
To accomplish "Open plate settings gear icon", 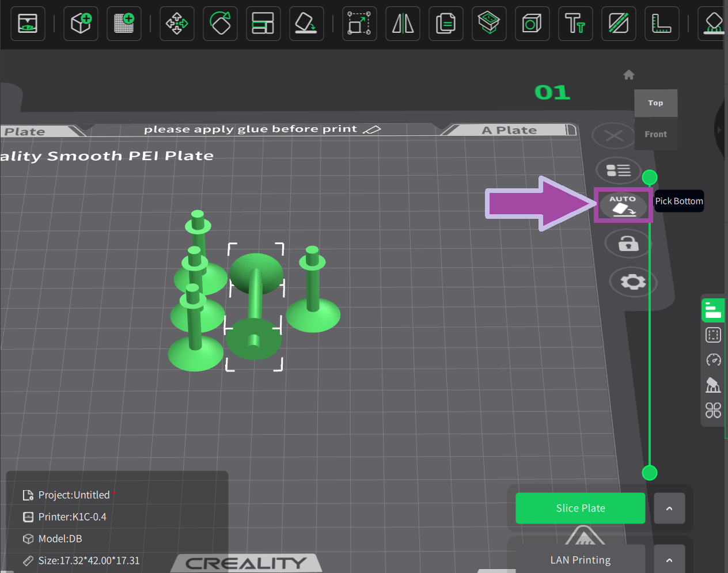I will 632,282.
